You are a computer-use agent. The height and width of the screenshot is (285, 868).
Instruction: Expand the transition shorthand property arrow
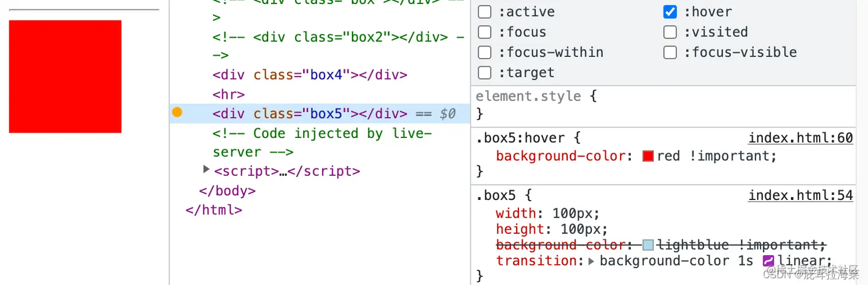coord(592,261)
